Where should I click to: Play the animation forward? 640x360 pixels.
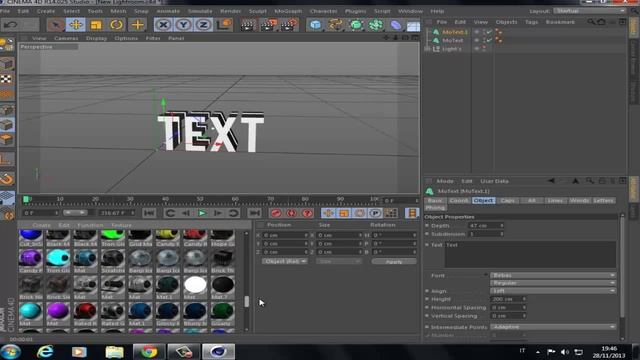(202, 213)
